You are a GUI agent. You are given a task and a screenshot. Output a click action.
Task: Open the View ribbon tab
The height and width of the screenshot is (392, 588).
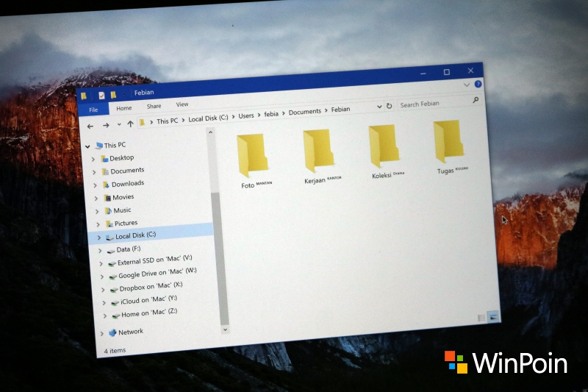click(182, 104)
